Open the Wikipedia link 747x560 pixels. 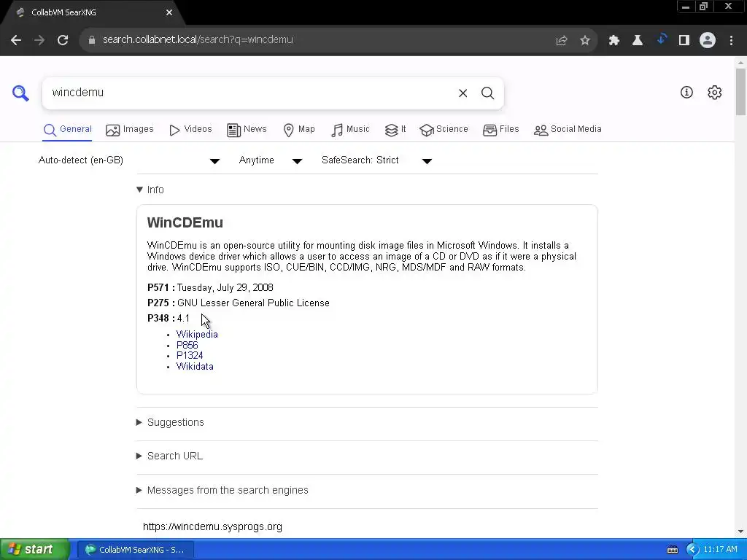coord(197,334)
